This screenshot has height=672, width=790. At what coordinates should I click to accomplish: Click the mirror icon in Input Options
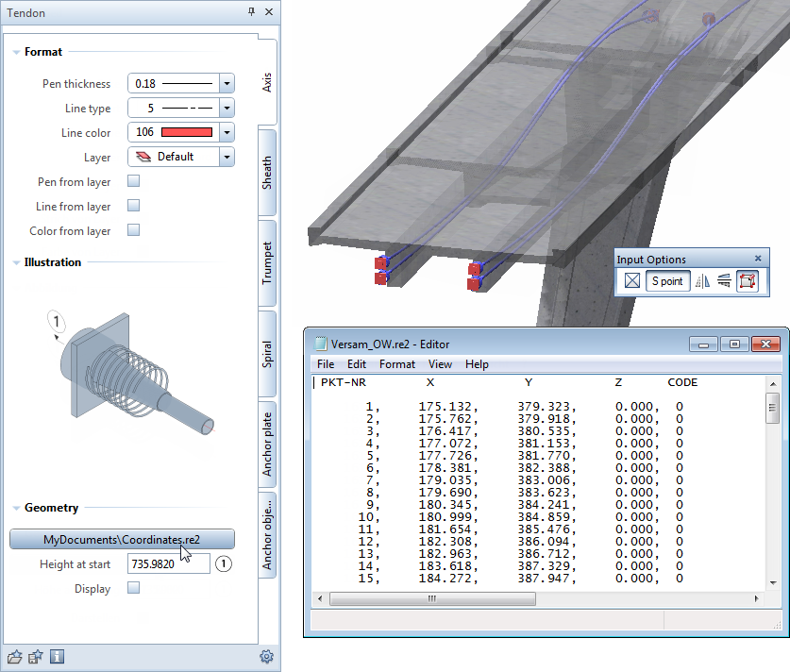pos(701,280)
